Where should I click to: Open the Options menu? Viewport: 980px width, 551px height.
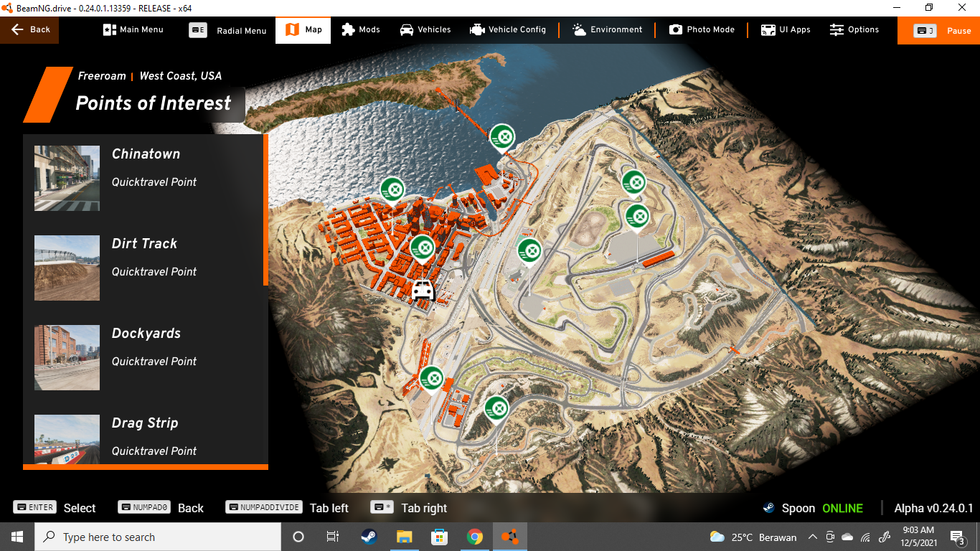pyautogui.click(x=854, y=29)
